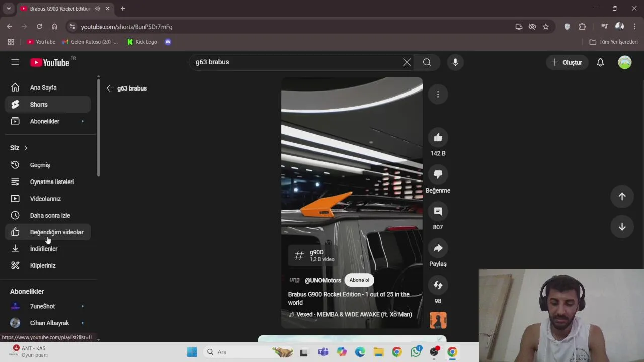Subscribe with Abone ol button

coord(359,280)
